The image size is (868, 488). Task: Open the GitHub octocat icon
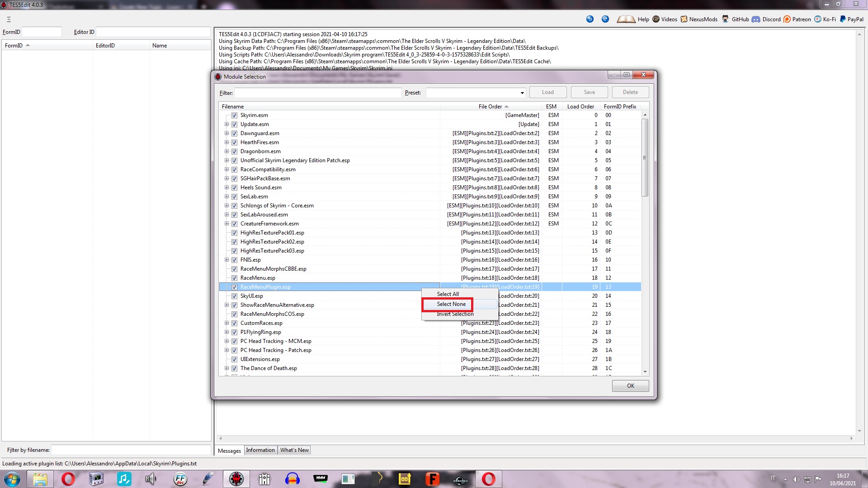point(726,19)
